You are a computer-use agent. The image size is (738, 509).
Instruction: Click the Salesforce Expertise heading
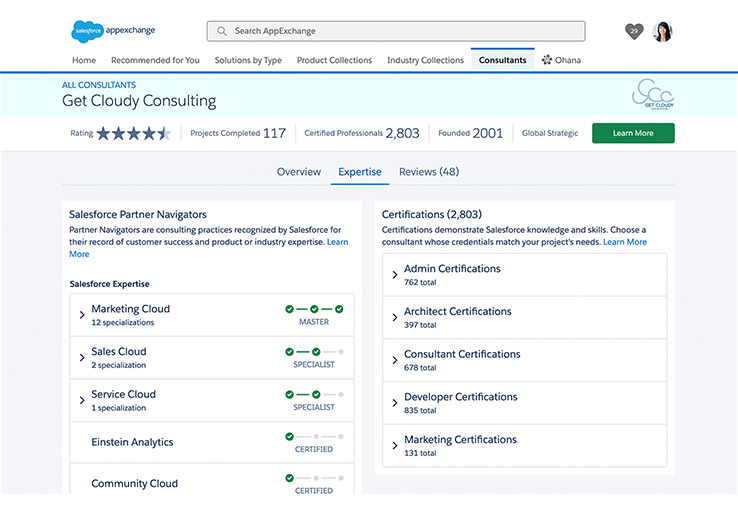click(109, 284)
